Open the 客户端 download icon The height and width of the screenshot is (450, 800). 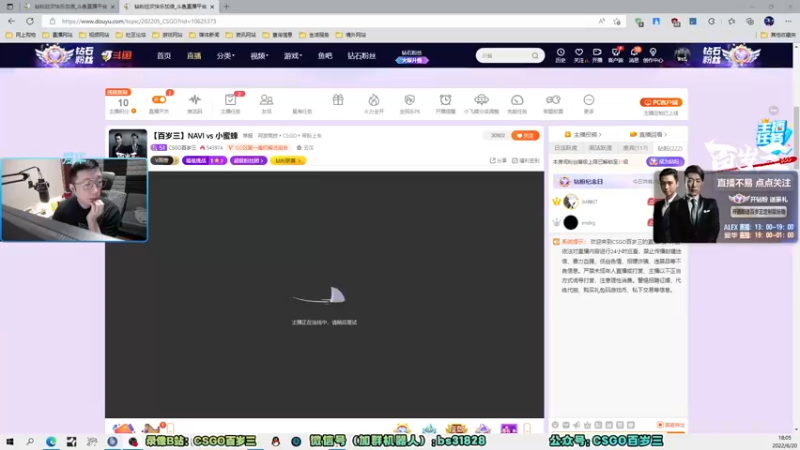click(x=616, y=55)
